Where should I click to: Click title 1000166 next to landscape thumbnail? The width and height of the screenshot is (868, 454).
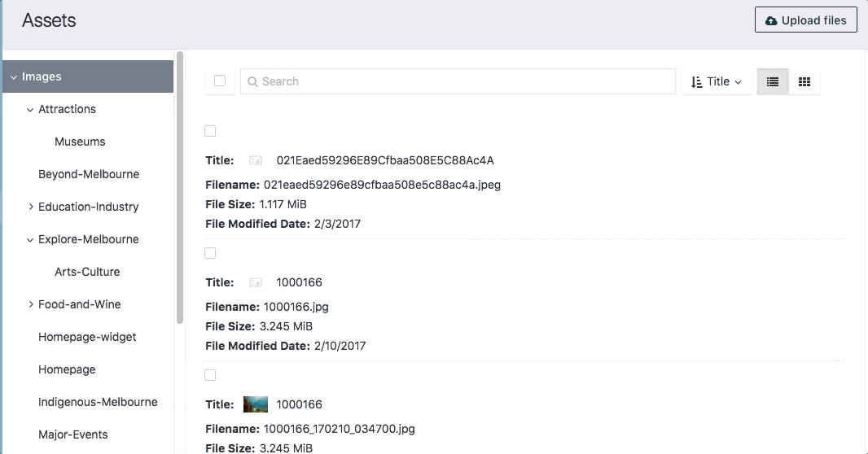pyautogui.click(x=299, y=404)
